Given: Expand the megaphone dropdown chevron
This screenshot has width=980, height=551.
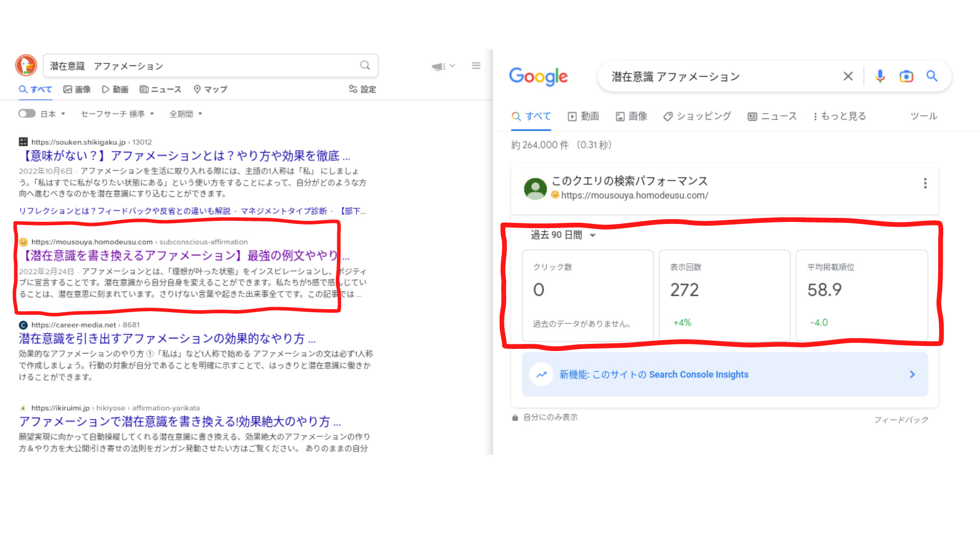Looking at the screenshot, I should click(x=452, y=66).
